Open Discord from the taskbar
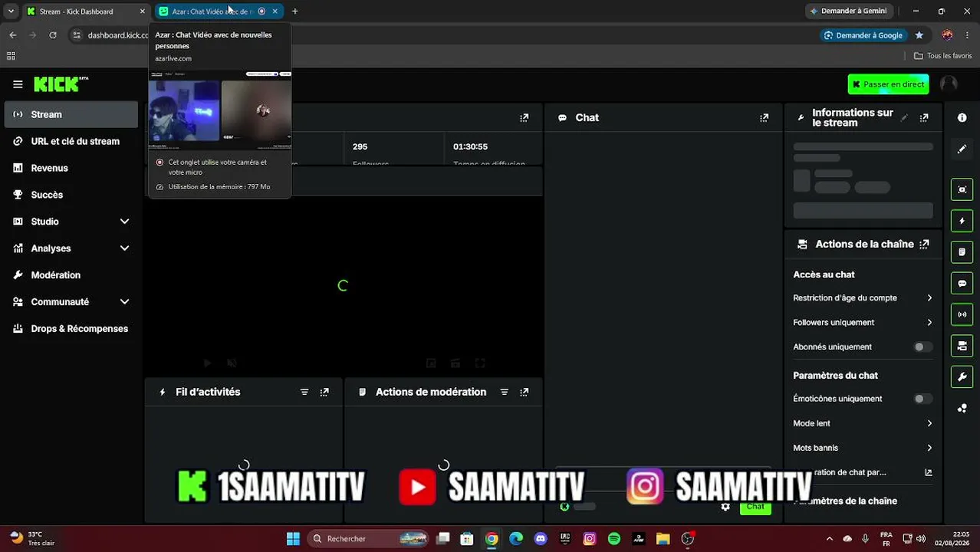 (x=541, y=539)
